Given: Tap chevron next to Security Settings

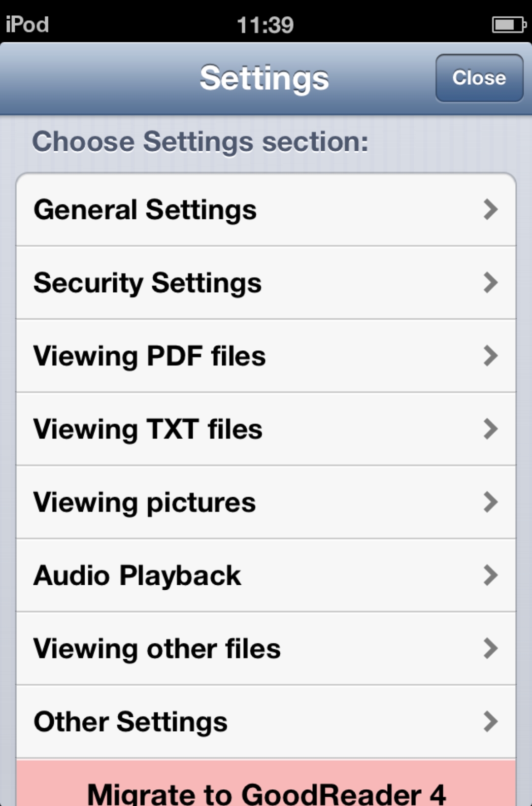Looking at the screenshot, I should (x=491, y=283).
